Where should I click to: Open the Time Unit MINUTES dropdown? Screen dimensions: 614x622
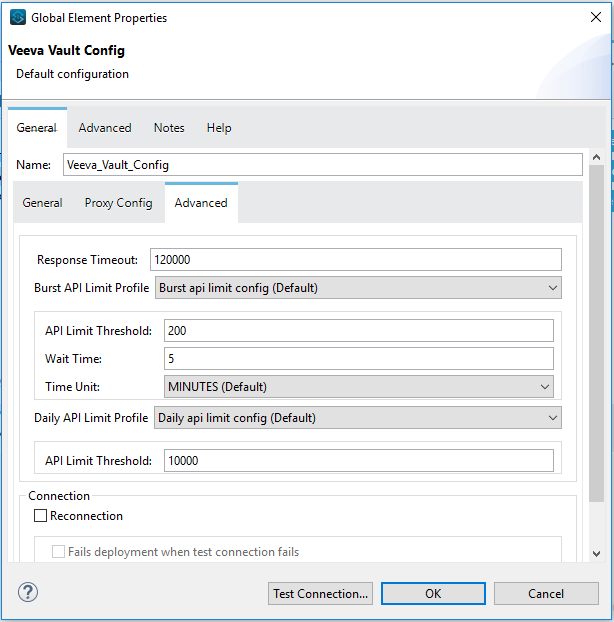pyautogui.click(x=359, y=386)
